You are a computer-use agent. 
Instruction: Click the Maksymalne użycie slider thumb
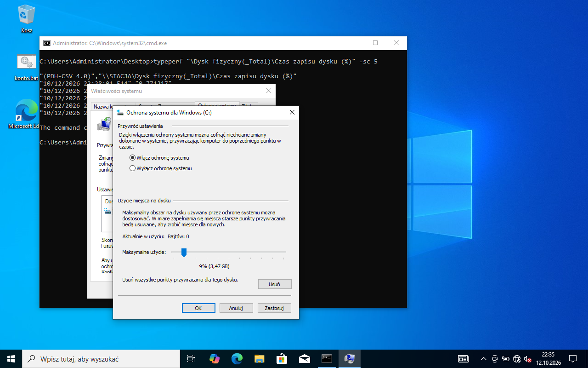pyautogui.click(x=184, y=252)
